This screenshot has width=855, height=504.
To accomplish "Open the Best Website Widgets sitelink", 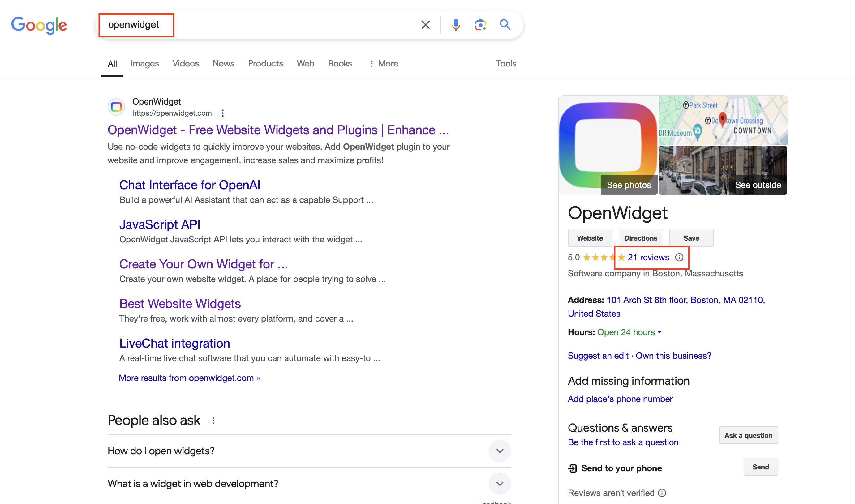I will point(180,304).
